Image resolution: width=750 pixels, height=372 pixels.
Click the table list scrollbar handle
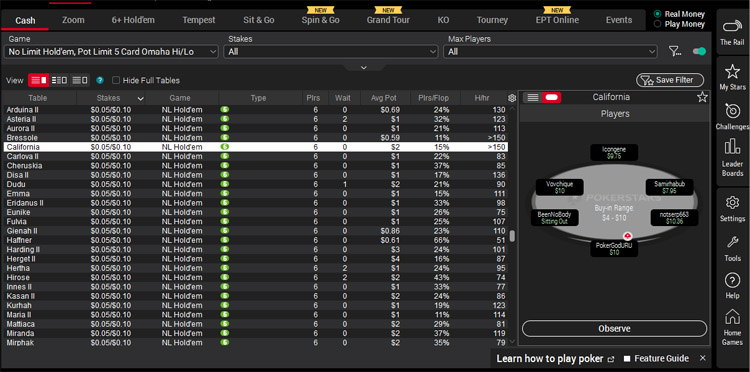pos(512,236)
